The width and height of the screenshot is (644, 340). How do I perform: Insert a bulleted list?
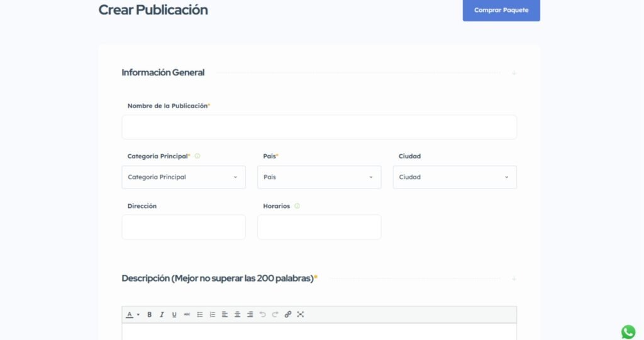click(200, 314)
